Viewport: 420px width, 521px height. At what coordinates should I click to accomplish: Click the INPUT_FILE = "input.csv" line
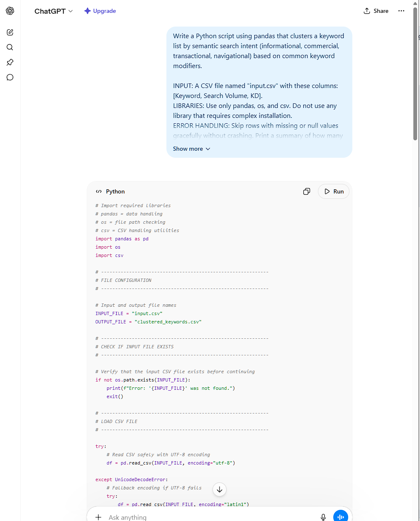129,313
